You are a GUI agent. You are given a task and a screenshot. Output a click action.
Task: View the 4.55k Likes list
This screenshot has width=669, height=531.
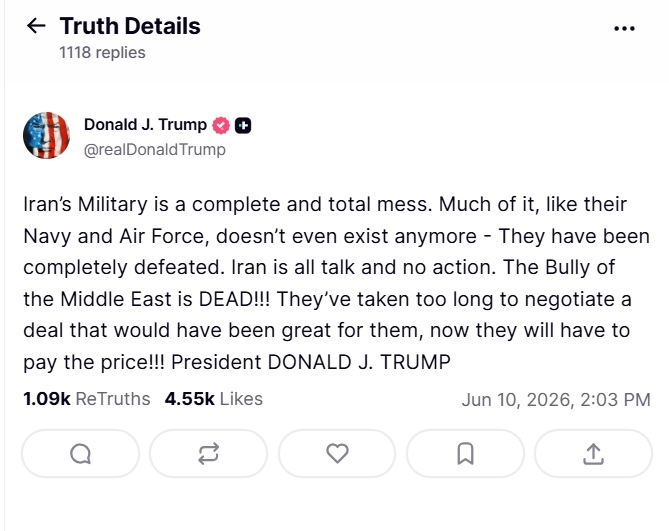coord(214,399)
